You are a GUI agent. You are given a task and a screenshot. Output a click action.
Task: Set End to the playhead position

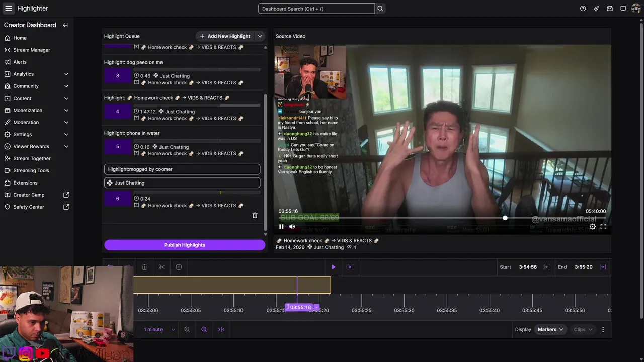click(x=603, y=267)
